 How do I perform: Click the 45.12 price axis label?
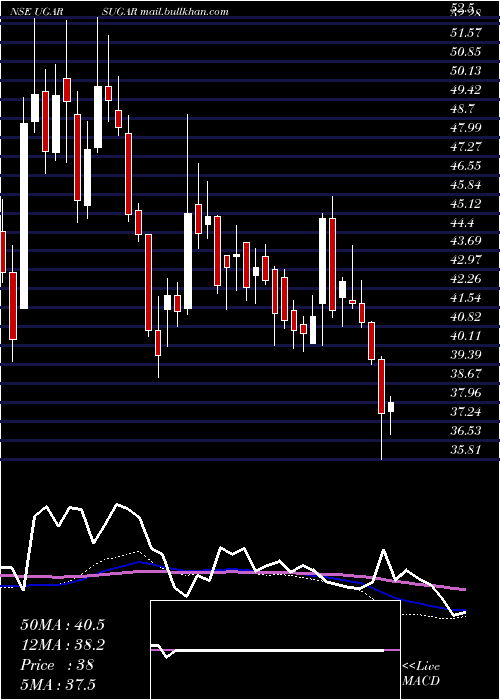(x=466, y=204)
